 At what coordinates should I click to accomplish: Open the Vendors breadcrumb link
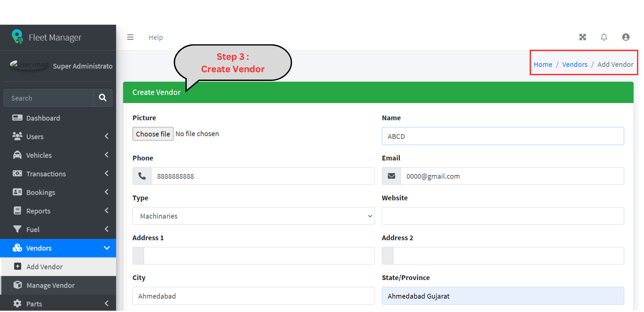575,64
